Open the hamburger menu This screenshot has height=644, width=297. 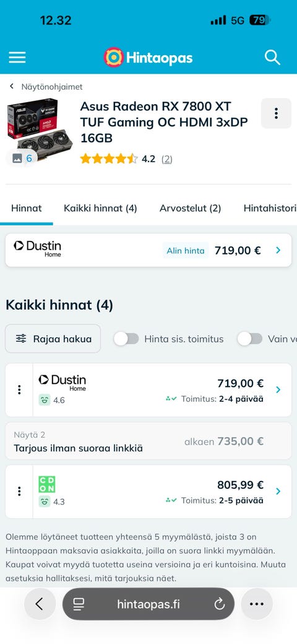(x=17, y=58)
